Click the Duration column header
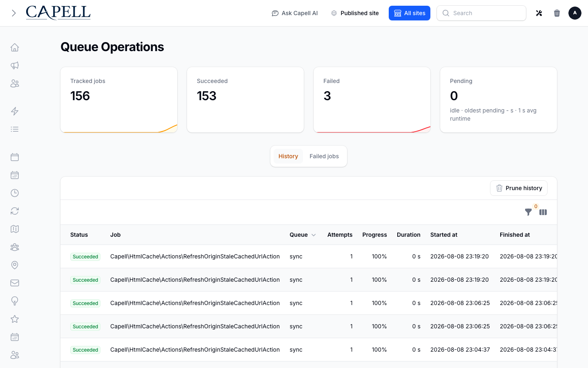 point(409,235)
